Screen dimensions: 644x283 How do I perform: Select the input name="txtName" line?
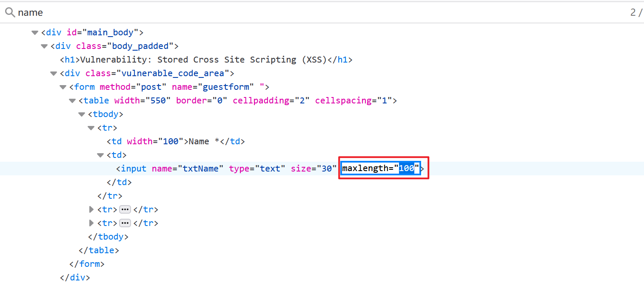click(x=322, y=169)
